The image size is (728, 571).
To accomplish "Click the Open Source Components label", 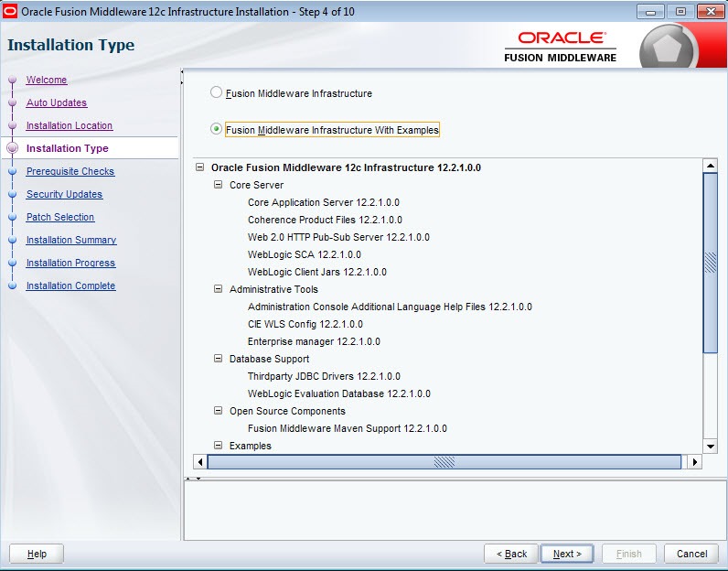I will [x=287, y=411].
